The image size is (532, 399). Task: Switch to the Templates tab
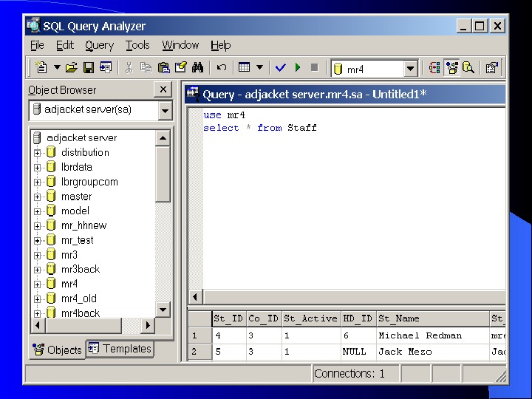120,349
